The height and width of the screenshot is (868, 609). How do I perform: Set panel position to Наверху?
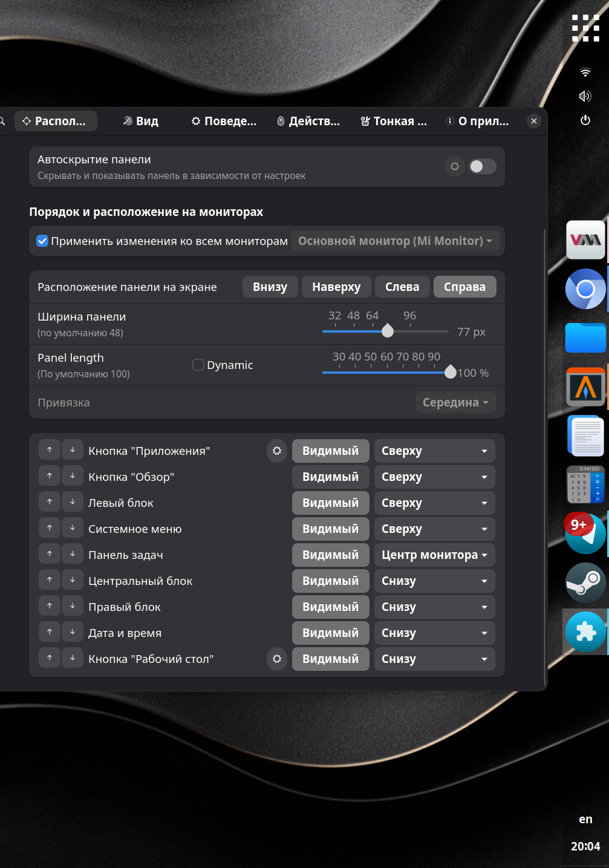click(336, 287)
